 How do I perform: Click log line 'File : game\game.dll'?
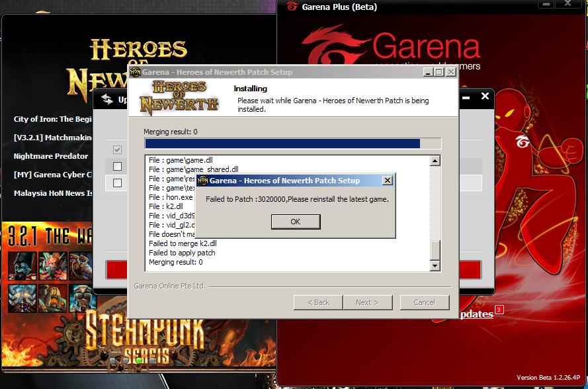coord(181,160)
